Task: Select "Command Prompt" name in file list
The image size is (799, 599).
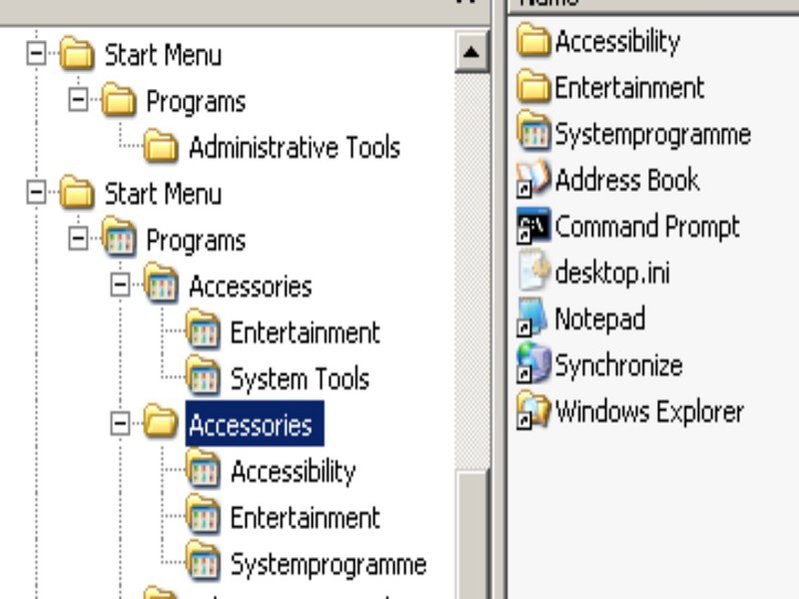Action: (648, 227)
